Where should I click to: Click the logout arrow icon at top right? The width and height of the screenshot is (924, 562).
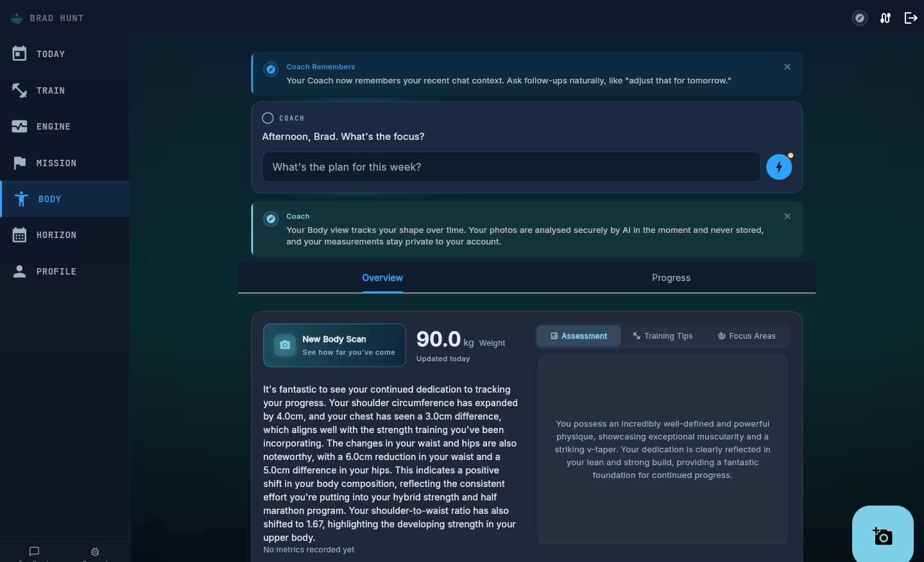911,18
